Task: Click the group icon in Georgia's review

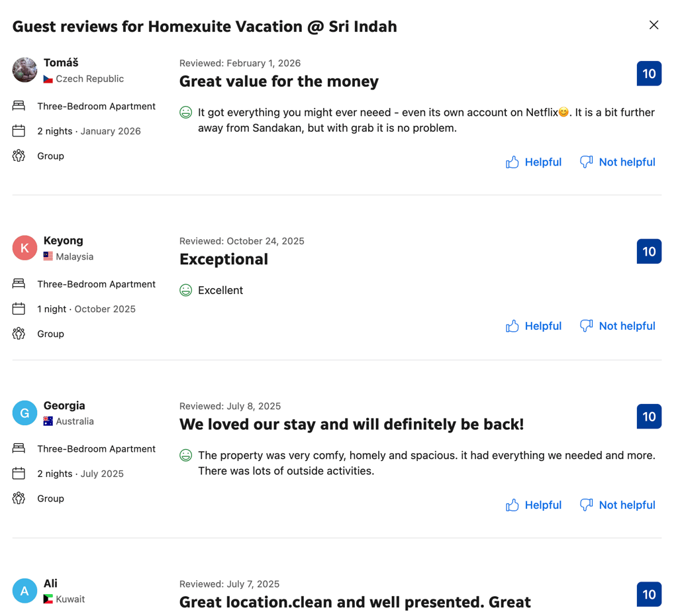Action: [19, 498]
